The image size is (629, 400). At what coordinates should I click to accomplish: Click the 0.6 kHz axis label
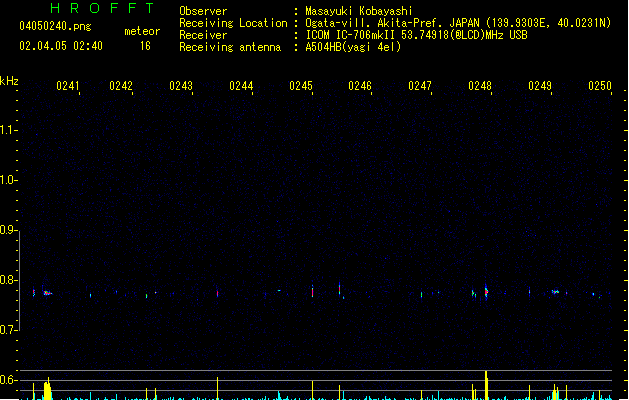(x=8, y=380)
